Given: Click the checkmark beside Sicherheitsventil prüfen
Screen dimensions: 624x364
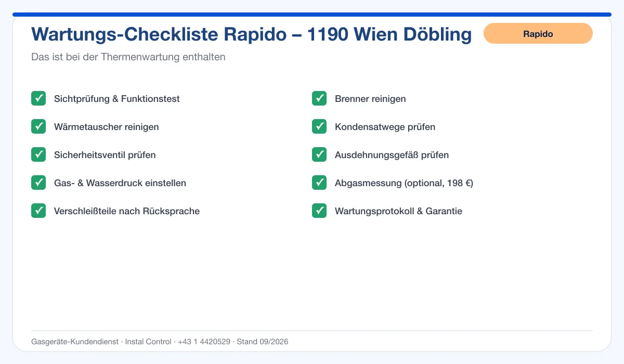Looking at the screenshot, I should [38, 154].
